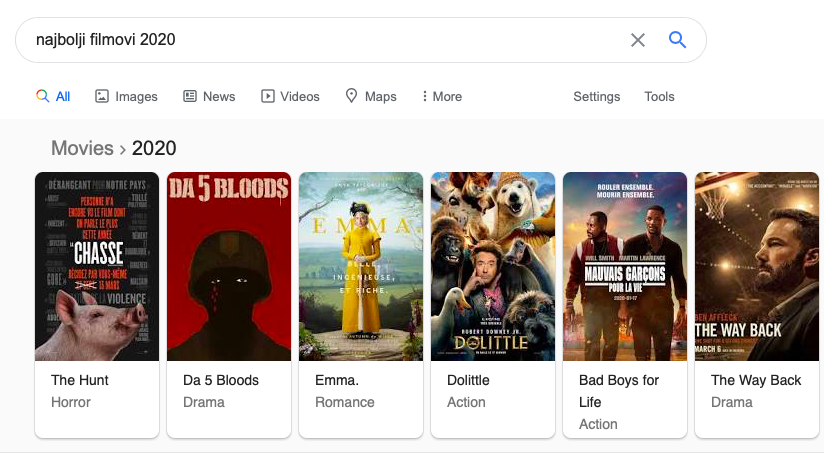Click the three-dot More icon

pyautogui.click(x=424, y=96)
